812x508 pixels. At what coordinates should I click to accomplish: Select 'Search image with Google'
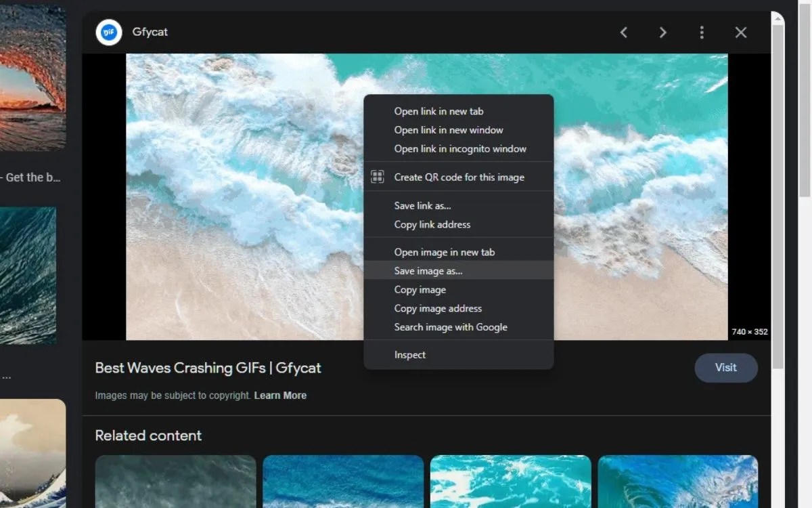point(451,327)
